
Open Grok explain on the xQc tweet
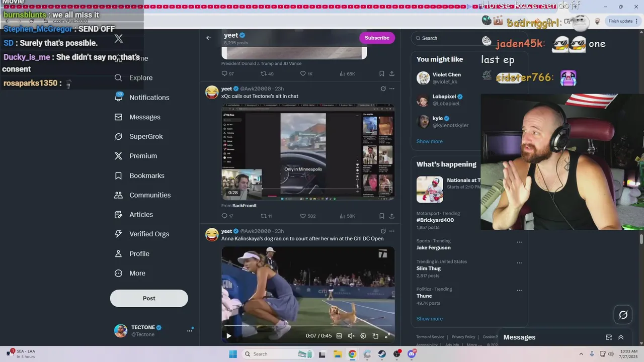383,89
